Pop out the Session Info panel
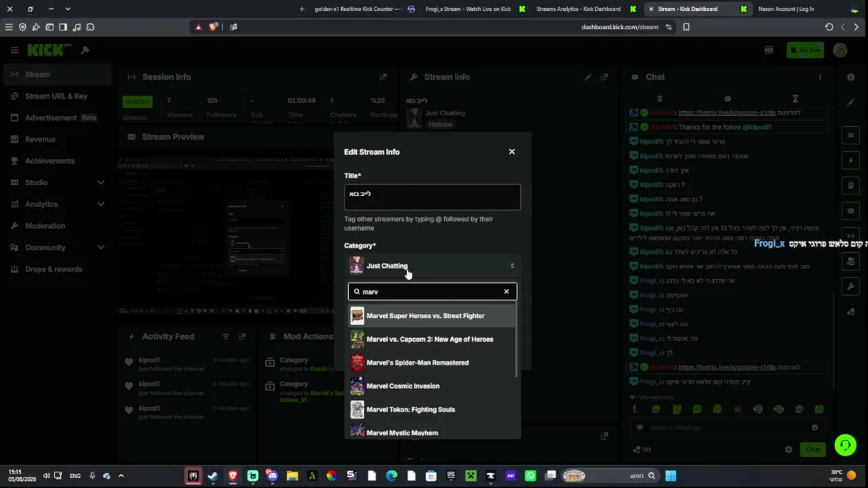 click(x=383, y=77)
